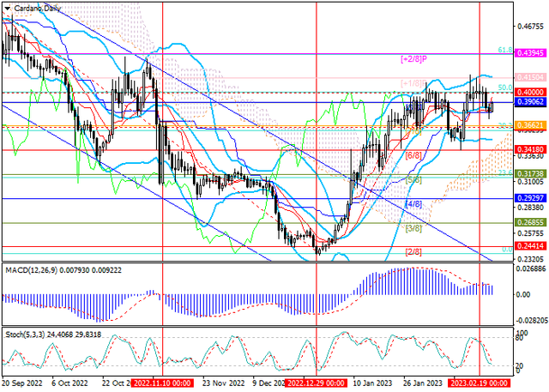Click the blue [4/8] Murrey level label
The image size is (549, 392).
click(x=413, y=204)
